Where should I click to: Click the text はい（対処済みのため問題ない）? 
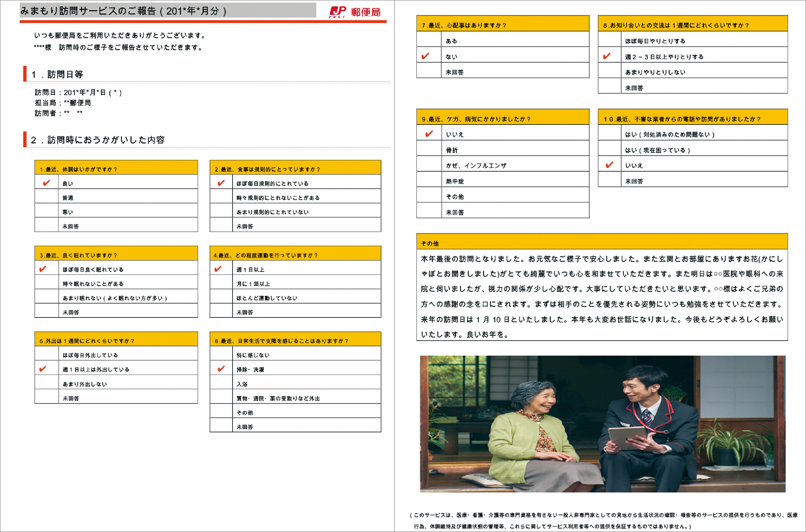(x=670, y=134)
